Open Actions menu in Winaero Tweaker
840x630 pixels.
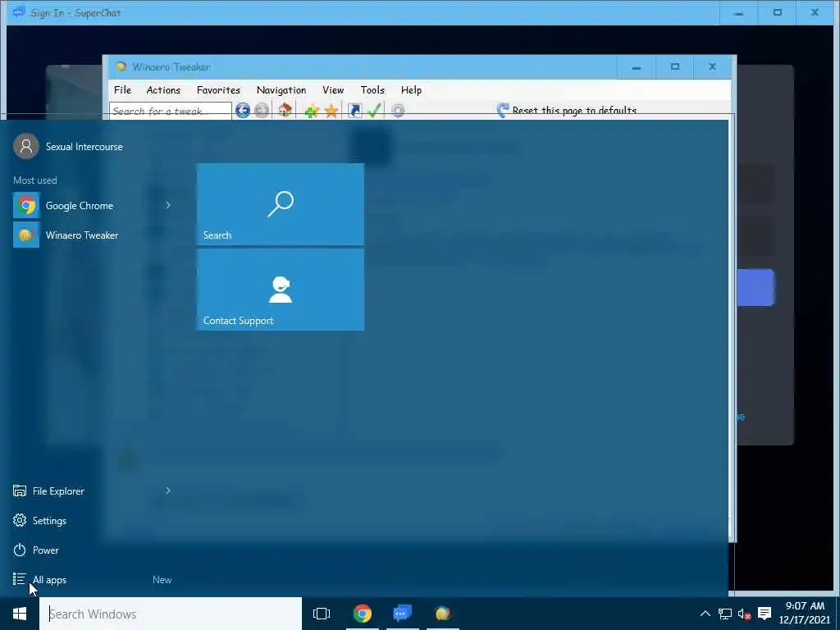pyautogui.click(x=163, y=90)
